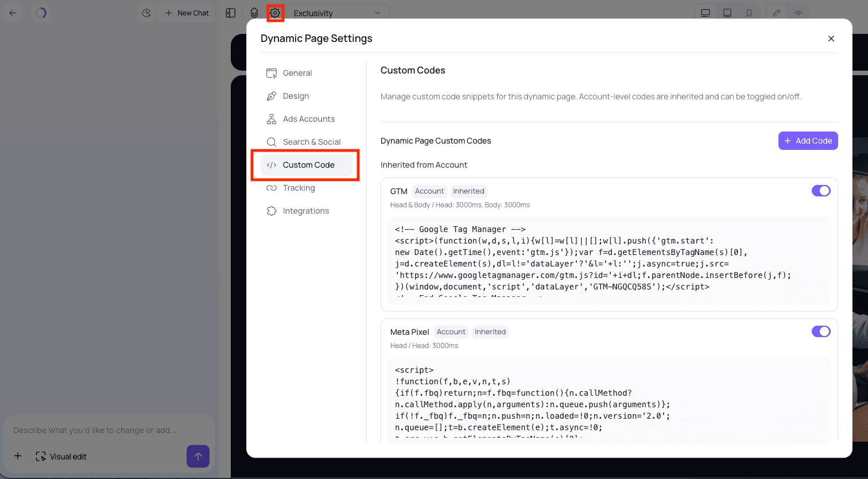Open the Design settings tab

pos(307,96)
